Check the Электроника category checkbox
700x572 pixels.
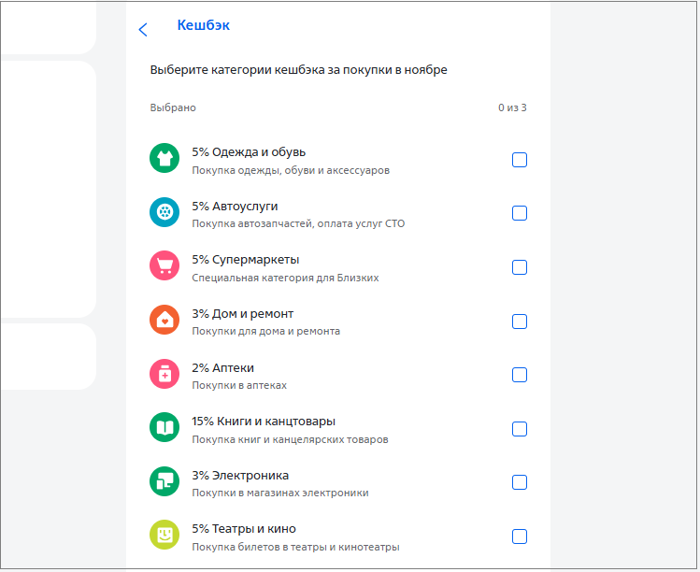click(x=519, y=482)
